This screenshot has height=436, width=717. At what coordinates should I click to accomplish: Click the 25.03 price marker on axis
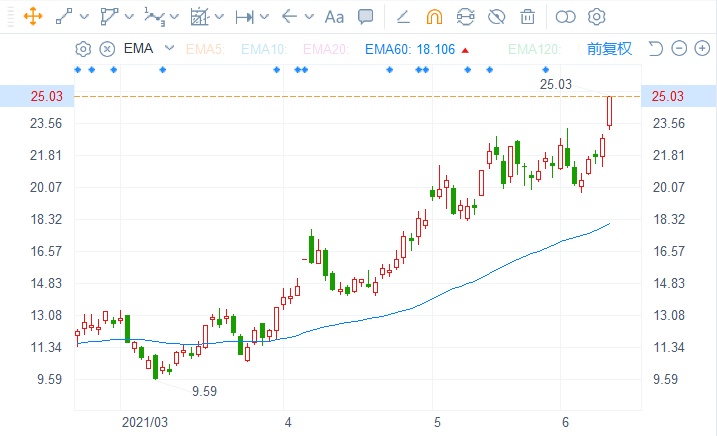[667, 96]
